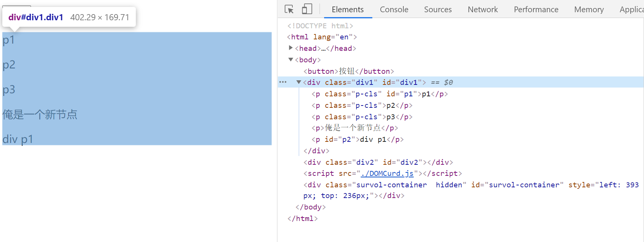Select the paragraph node with id p2
The height and width of the screenshot is (242, 644).
pos(357,140)
